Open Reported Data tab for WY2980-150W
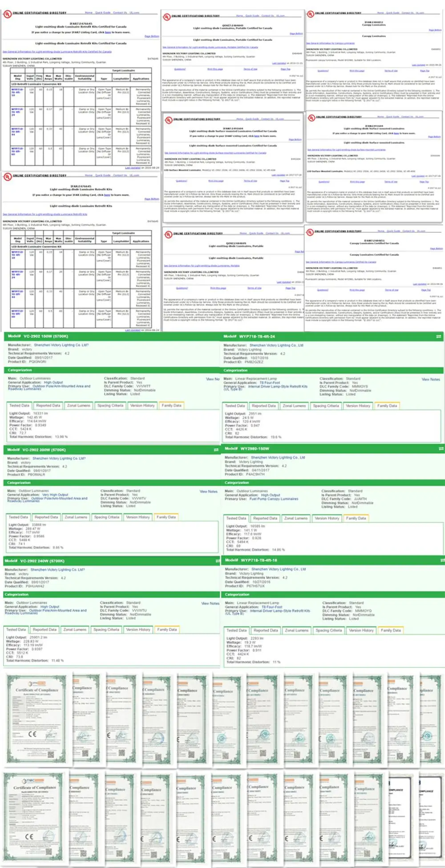The image size is (445, 868). [265, 518]
